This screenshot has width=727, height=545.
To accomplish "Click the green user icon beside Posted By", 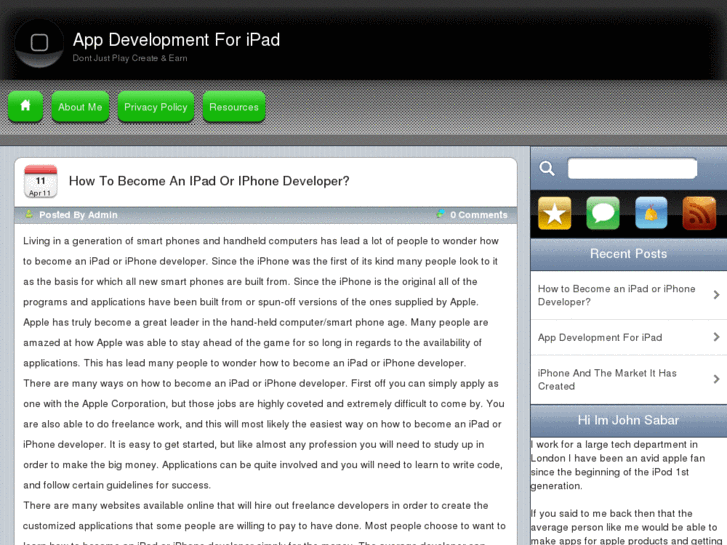I will point(29,214).
